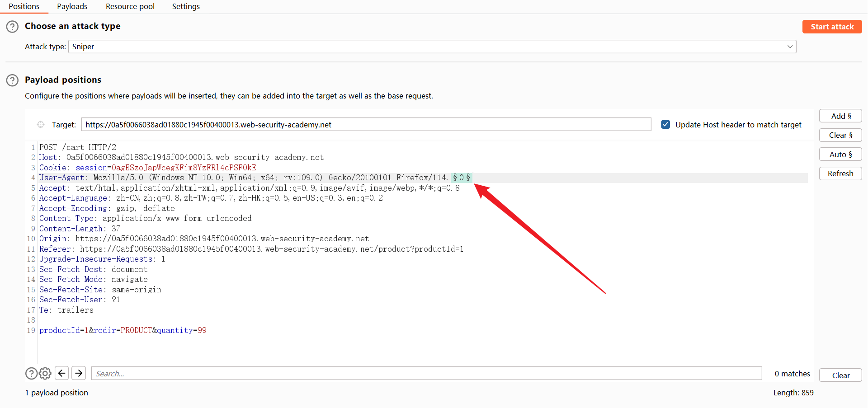Screen dimensions: 868x408
Task: Click the Auto § button
Action: click(840, 155)
